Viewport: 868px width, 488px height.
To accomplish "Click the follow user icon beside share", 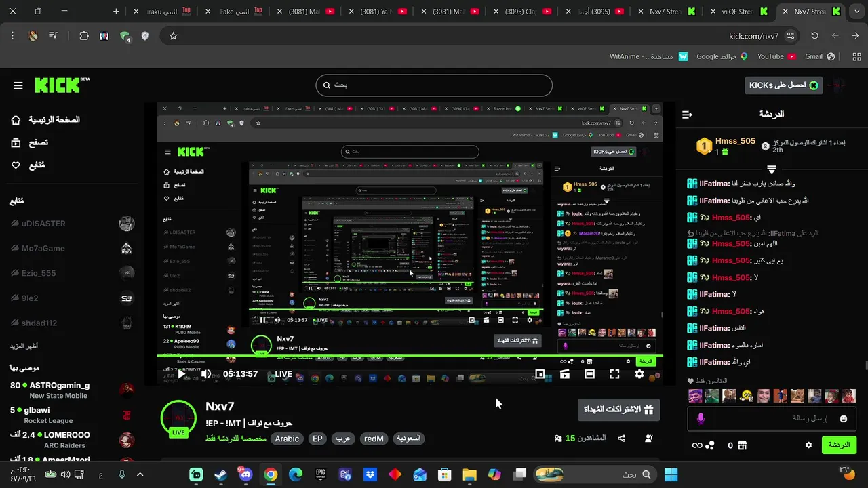I will point(649,439).
